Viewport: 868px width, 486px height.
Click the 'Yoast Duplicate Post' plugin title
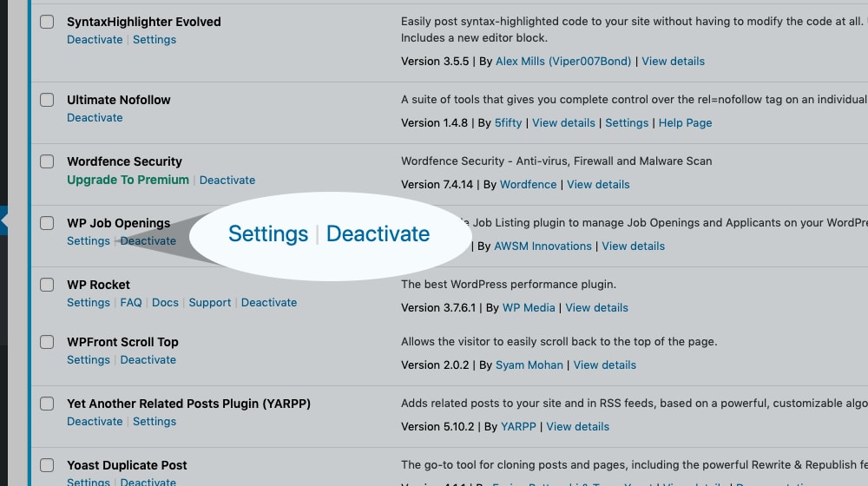(127, 465)
